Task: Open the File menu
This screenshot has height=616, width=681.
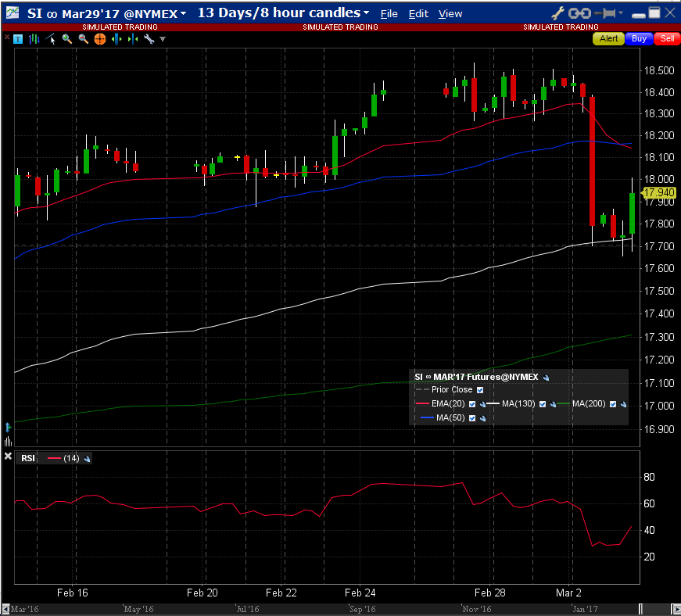Action: pos(389,14)
